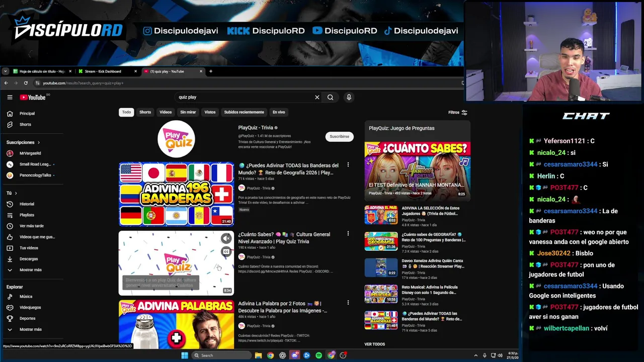Go to the YouTube home logo
This screenshot has height=362, width=644.
(x=33, y=97)
